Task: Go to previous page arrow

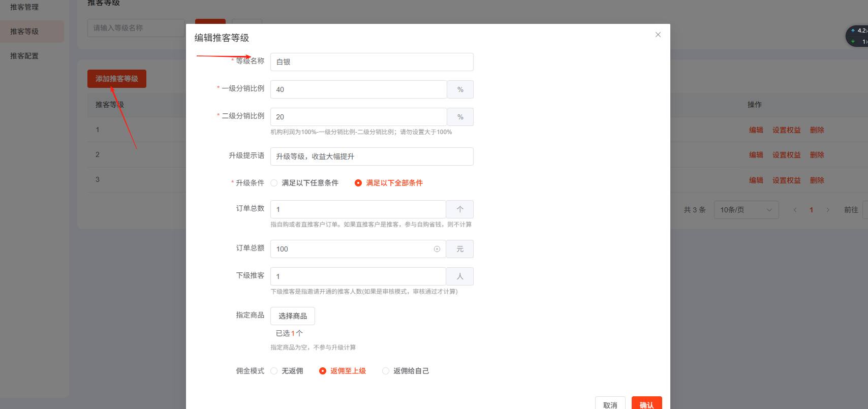Action: point(795,210)
